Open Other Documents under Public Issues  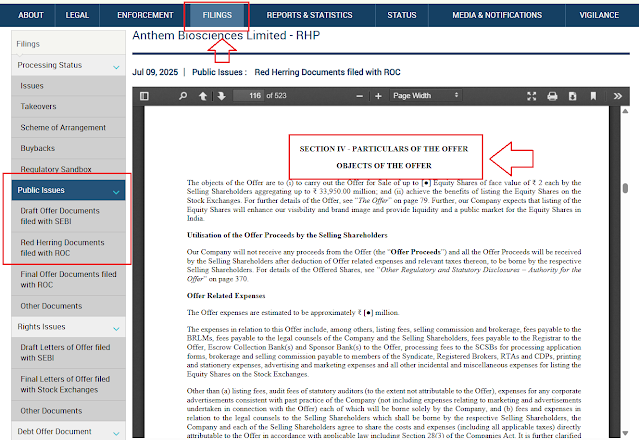point(68,306)
